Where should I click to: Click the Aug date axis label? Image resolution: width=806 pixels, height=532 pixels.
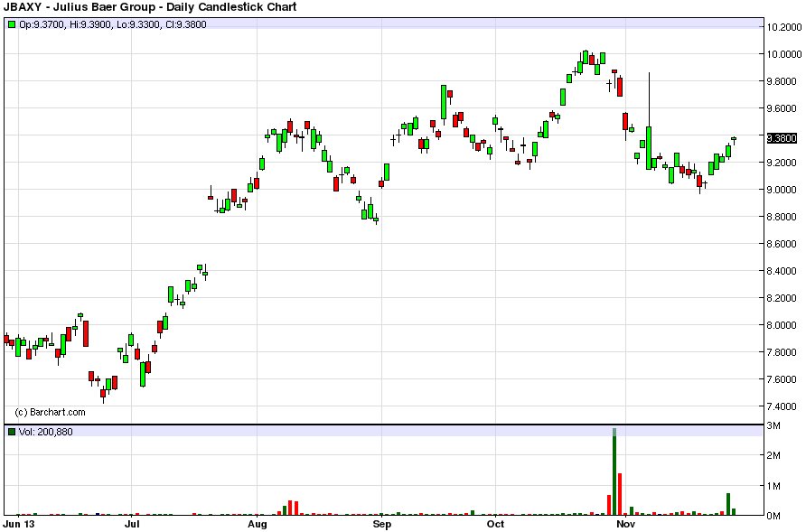tap(257, 524)
